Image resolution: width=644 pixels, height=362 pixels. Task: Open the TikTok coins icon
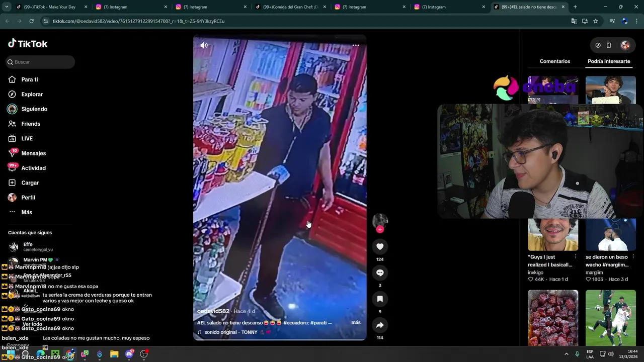click(x=598, y=45)
